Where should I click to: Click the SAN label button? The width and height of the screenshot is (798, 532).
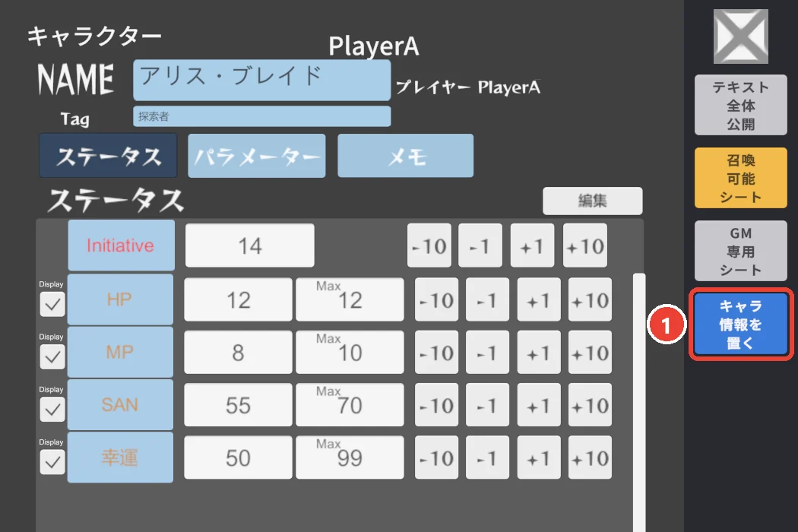pos(120,405)
